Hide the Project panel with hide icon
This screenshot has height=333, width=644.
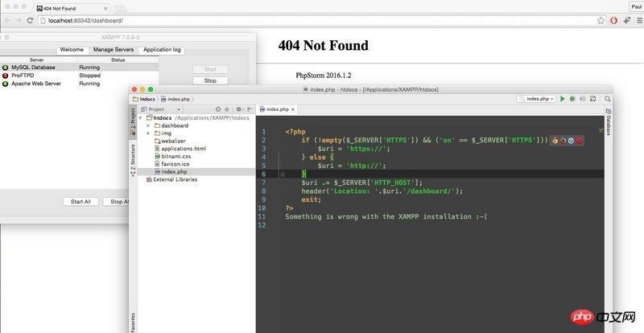[x=250, y=109]
